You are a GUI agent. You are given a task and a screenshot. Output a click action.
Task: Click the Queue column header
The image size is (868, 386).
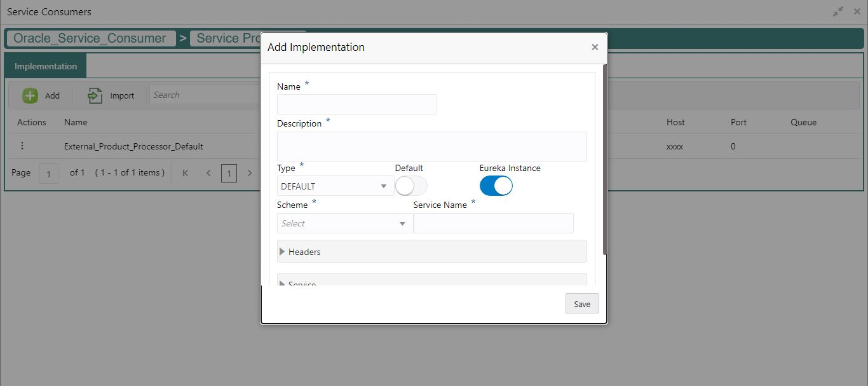803,122
